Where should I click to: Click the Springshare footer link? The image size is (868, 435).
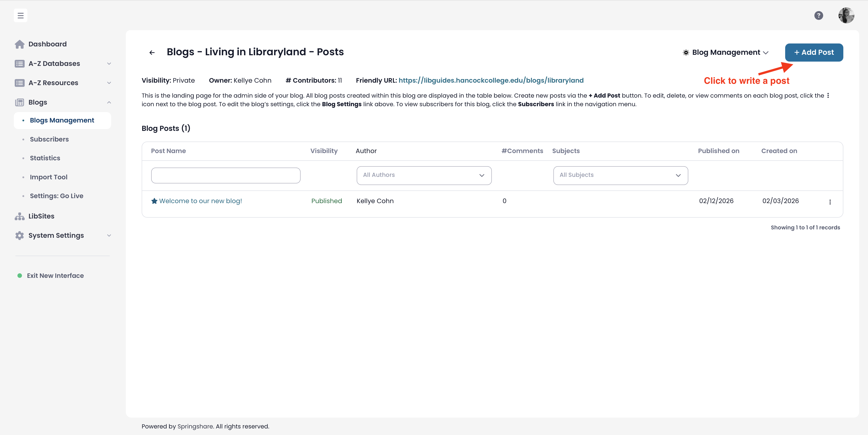195,427
